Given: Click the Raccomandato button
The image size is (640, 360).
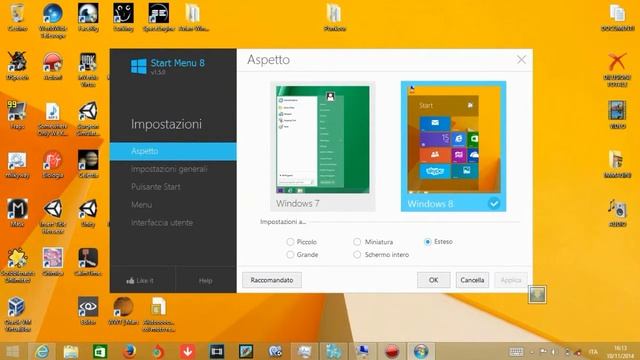Looking at the screenshot, I should pyautogui.click(x=272, y=280).
